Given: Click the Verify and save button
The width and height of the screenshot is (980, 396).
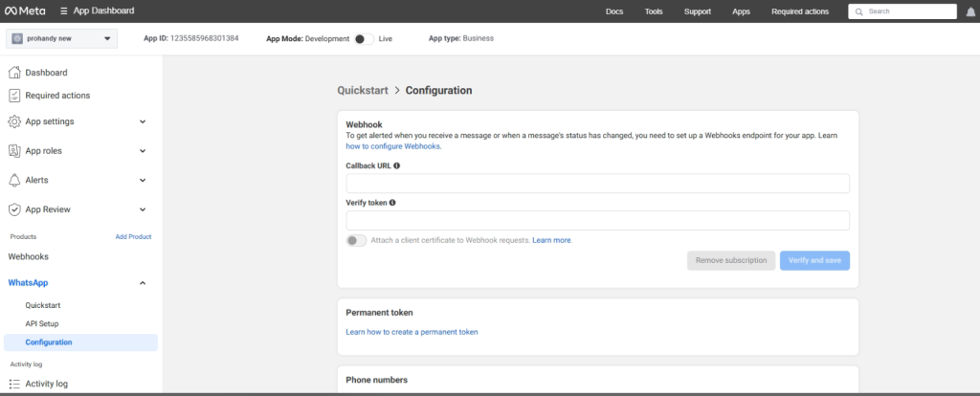Looking at the screenshot, I should click(x=814, y=260).
